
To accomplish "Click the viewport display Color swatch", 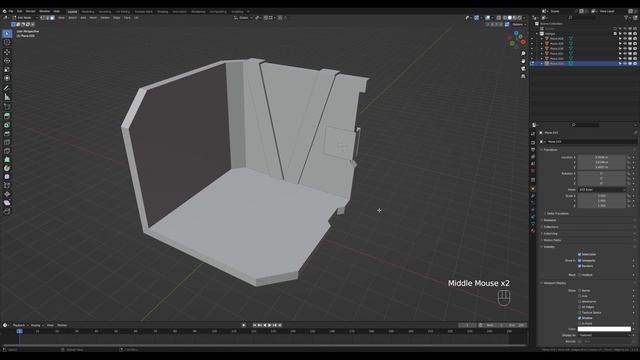I will (x=604, y=329).
